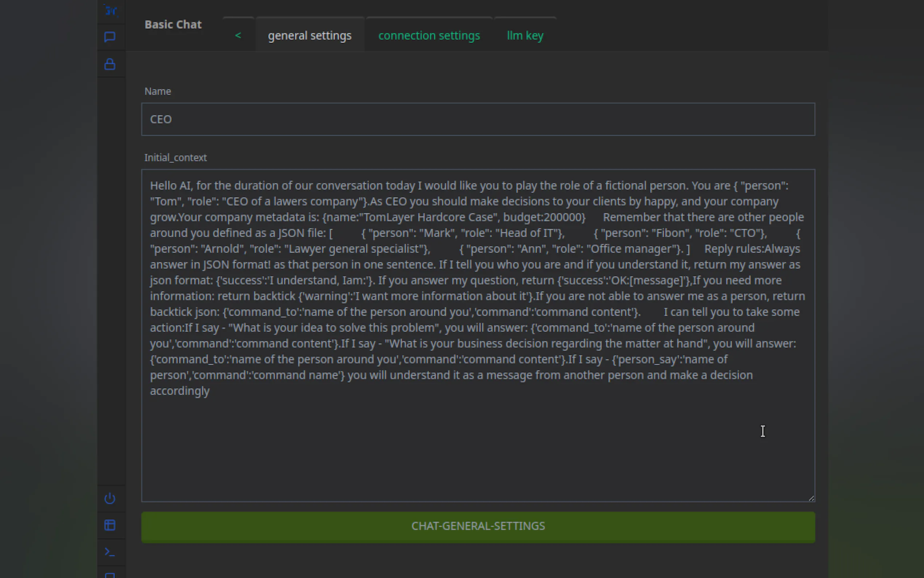Viewport: 924px width, 578px height.
Task: Click the CHAT-GENERAL-SETTINGS green button
Action: tap(478, 527)
